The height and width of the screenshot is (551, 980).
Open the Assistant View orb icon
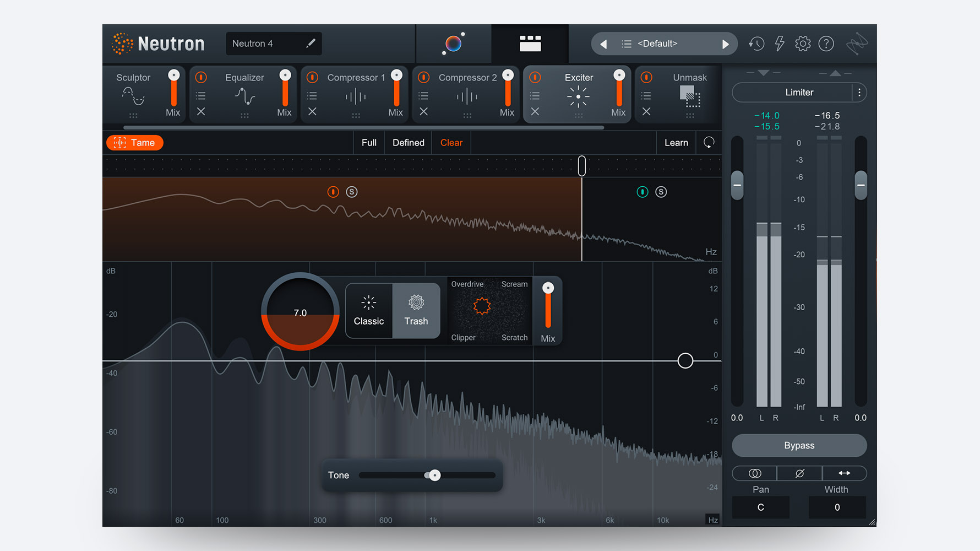tap(453, 44)
